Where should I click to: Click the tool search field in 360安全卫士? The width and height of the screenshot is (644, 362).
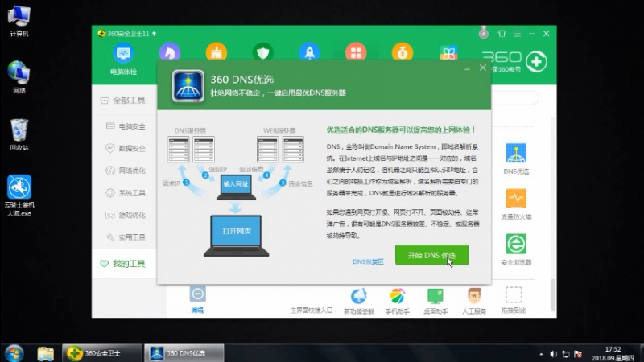[515, 98]
